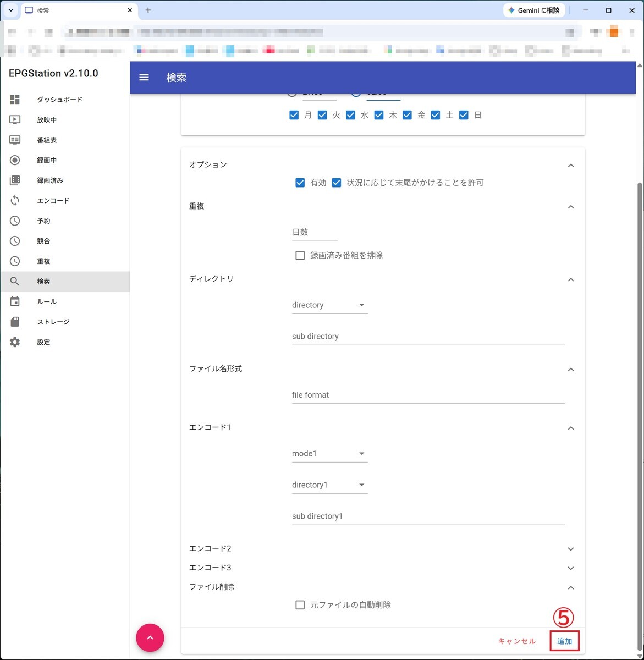Focus the file format input field
This screenshot has height=660, width=644.
[x=428, y=395]
